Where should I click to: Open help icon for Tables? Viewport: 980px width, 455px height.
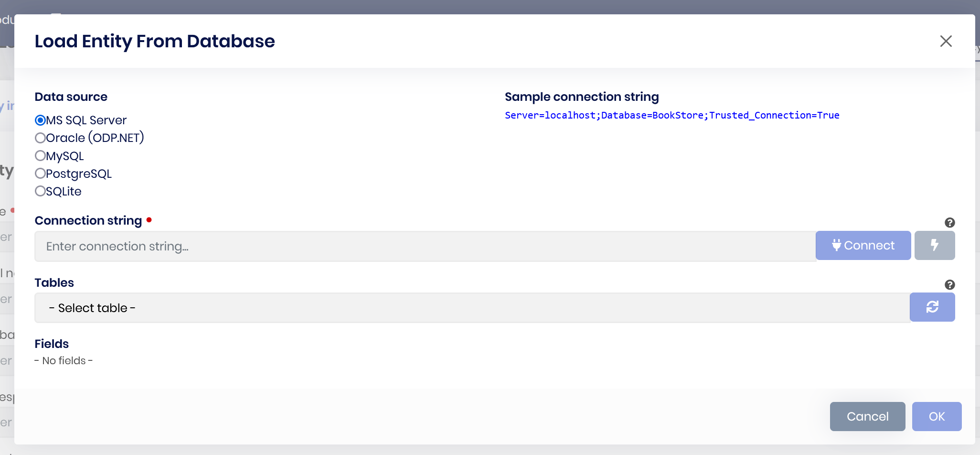tap(949, 285)
